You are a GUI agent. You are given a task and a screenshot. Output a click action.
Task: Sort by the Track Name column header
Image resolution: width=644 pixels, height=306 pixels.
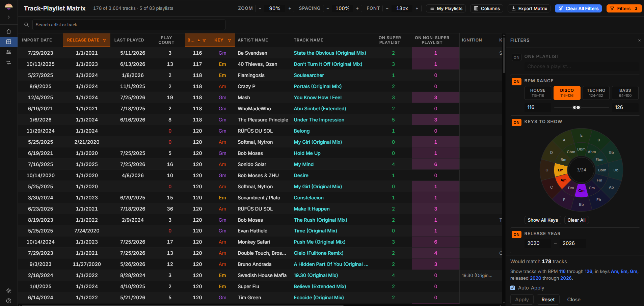click(308, 40)
